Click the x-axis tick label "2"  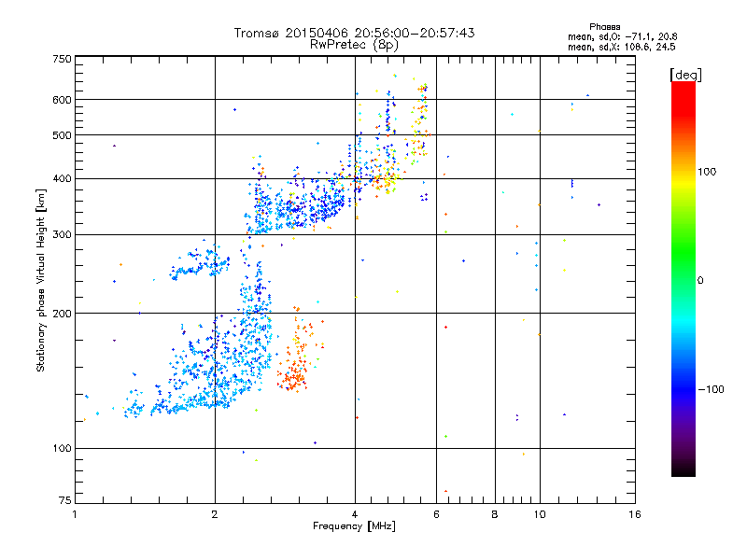[x=215, y=514]
